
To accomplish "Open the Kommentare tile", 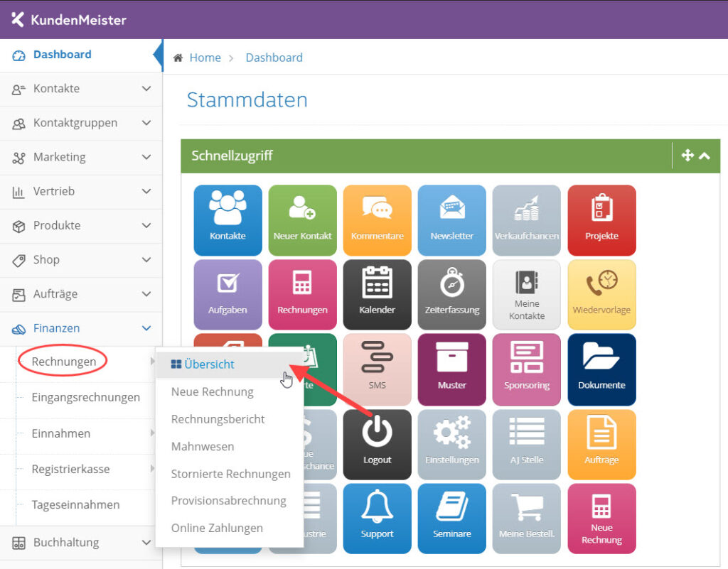I will click(377, 220).
